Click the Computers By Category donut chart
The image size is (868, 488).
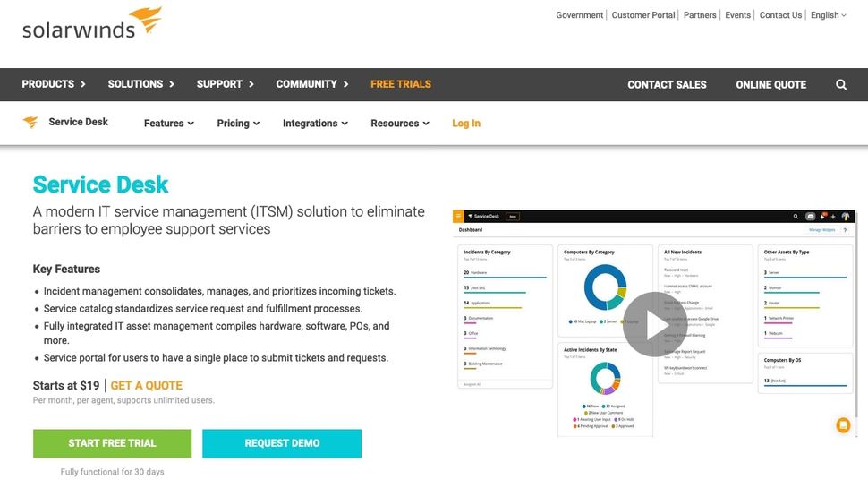pyautogui.click(x=605, y=287)
